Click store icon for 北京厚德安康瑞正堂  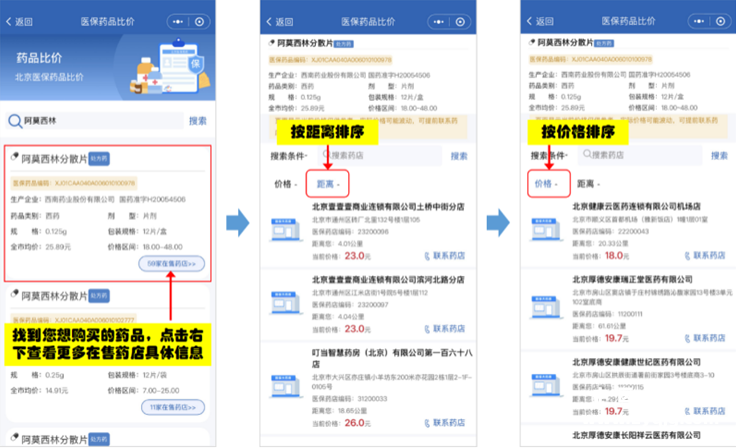(545, 307)
